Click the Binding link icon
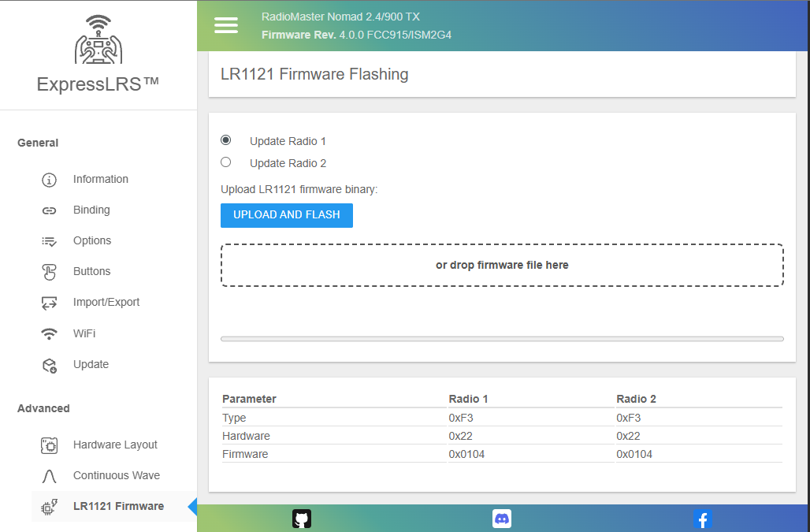This screenshot has height=532, width=810. point(49,210)
